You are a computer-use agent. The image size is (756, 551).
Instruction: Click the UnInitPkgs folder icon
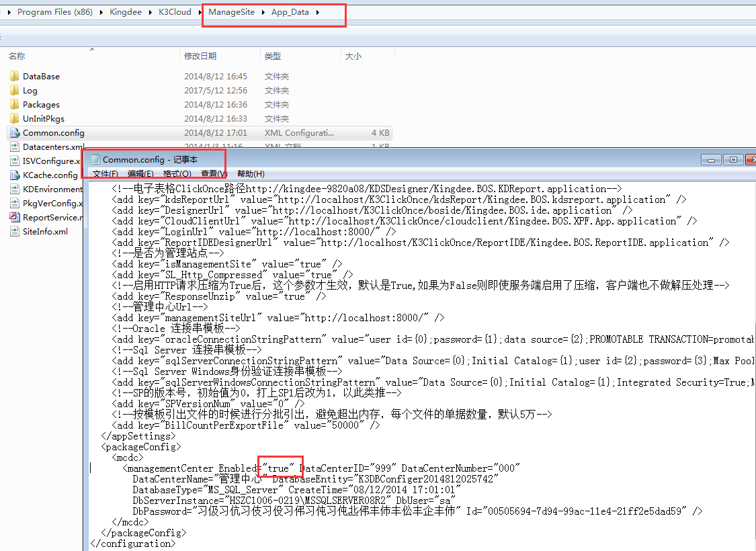click(x=15, y=118)
